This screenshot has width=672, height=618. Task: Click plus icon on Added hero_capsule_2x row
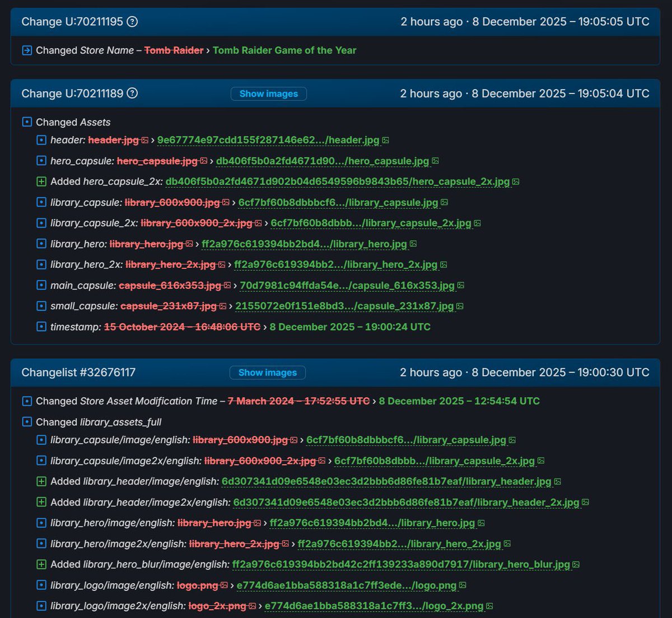click(41, 182)
